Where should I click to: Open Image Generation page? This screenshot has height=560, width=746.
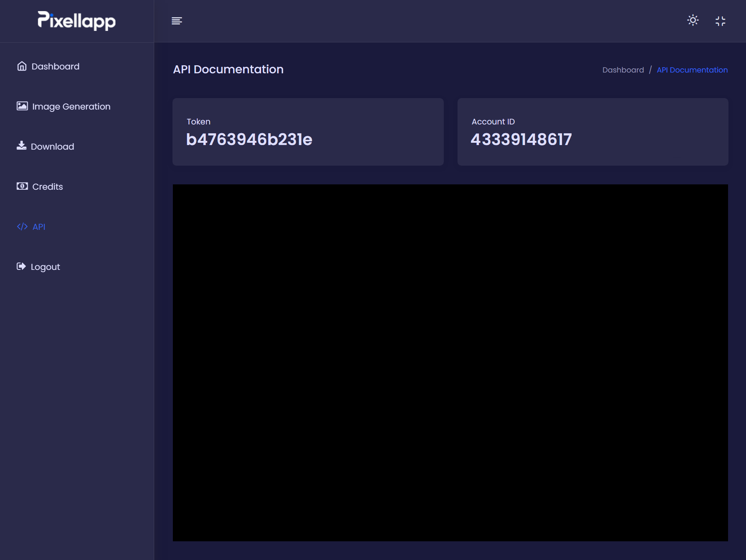pos(71,107)
